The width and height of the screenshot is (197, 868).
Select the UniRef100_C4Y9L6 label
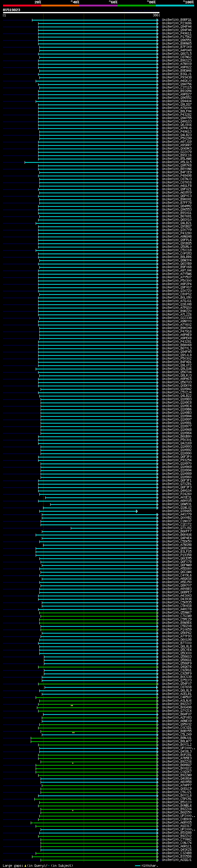pyautogui.click(x=177, y=575)
